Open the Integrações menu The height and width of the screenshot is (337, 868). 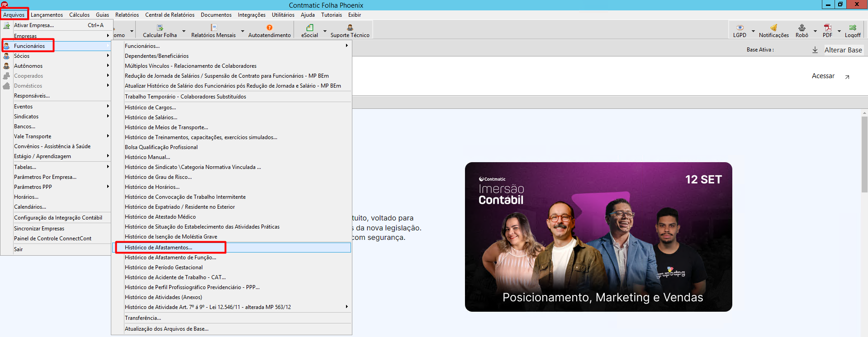251,15
